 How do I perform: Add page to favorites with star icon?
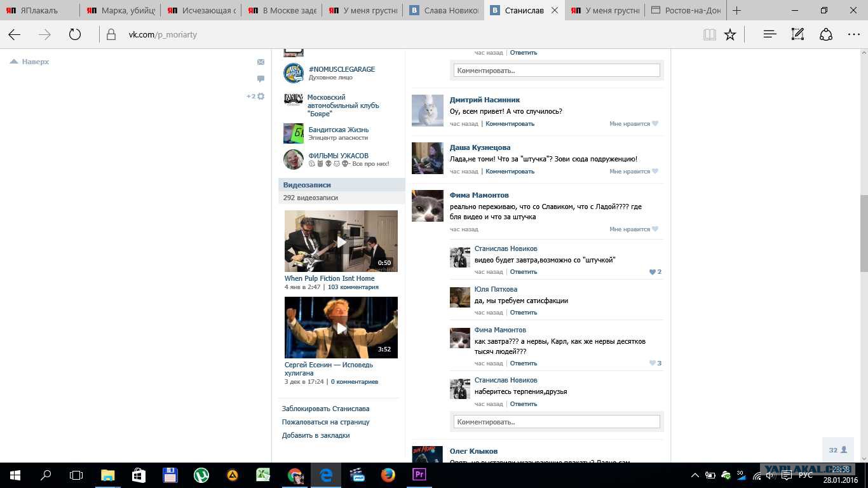click(730, 35)
